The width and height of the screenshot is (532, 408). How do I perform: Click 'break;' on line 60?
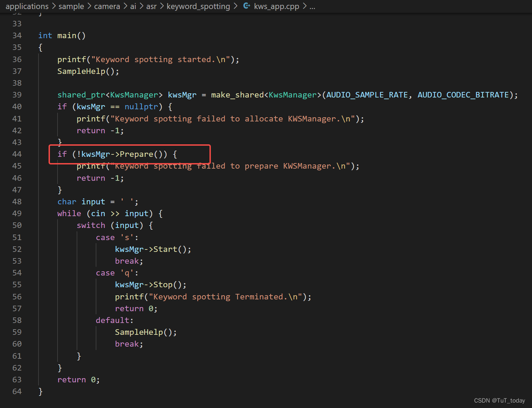(x=129, y=344)
